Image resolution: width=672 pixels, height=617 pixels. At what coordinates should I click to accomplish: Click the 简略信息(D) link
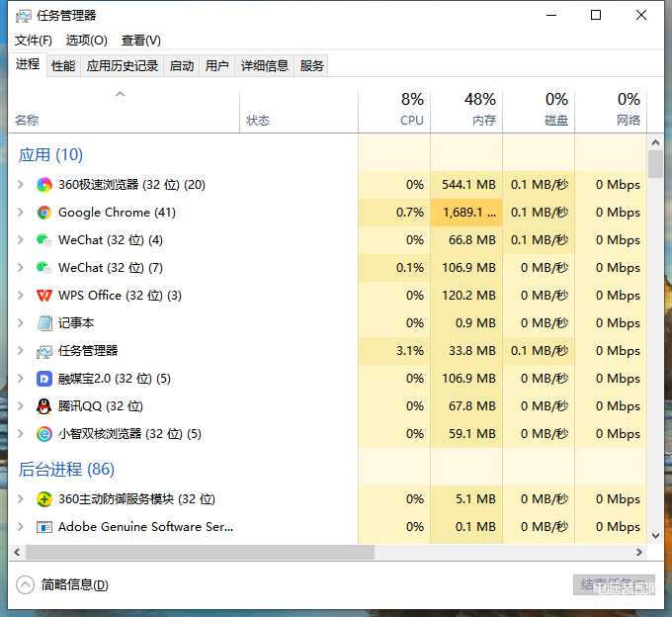74,584
